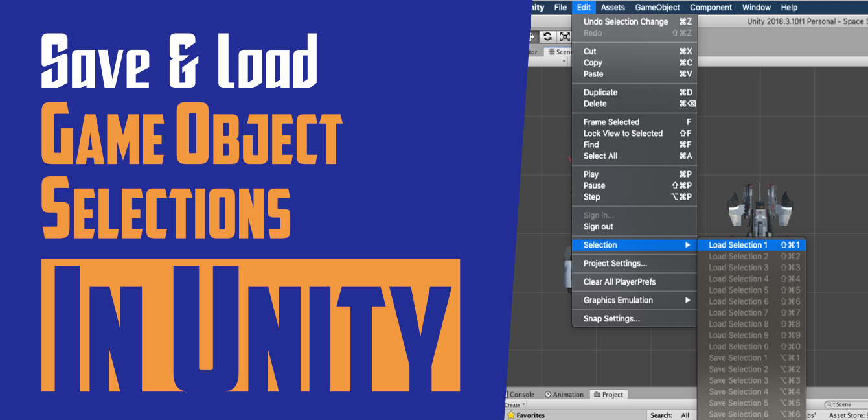
Task: Choose Select All
Action: 634,156
